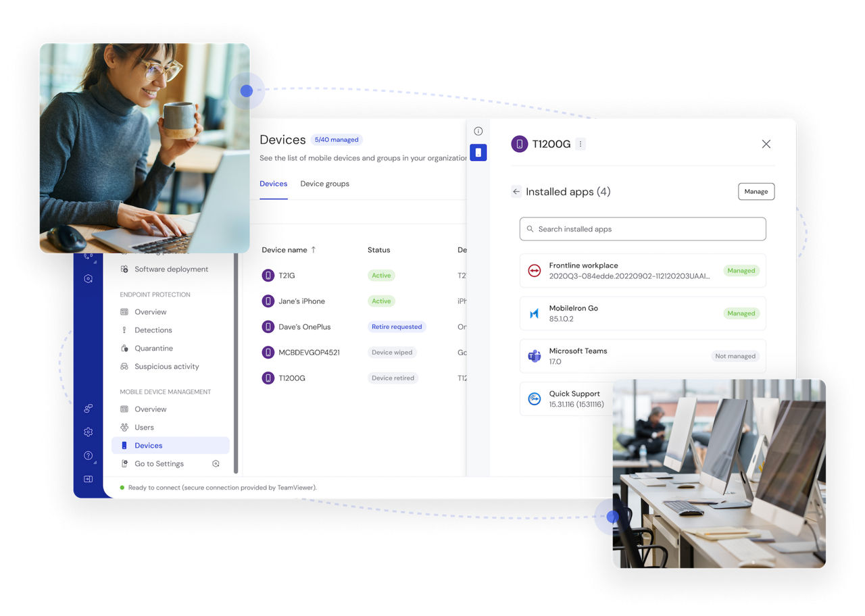Click the Manage button
This screenshot has width=865, height=616.
(x=756, y=192)
